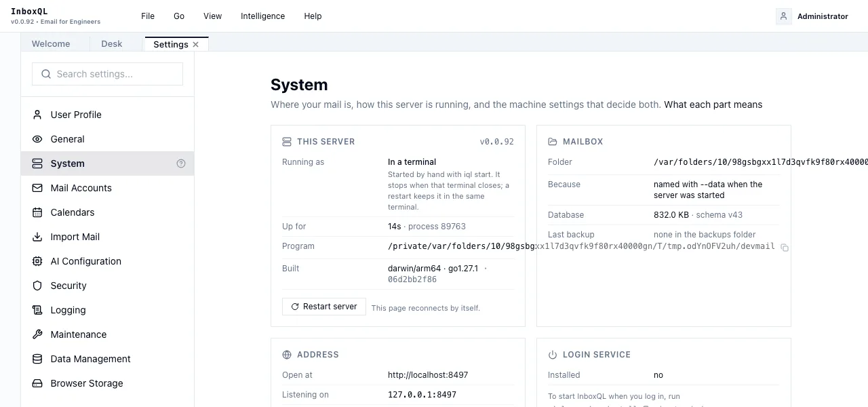Screen dimensions: 868x407
Task: Open User Profile settings
Action: pos(107,115)
